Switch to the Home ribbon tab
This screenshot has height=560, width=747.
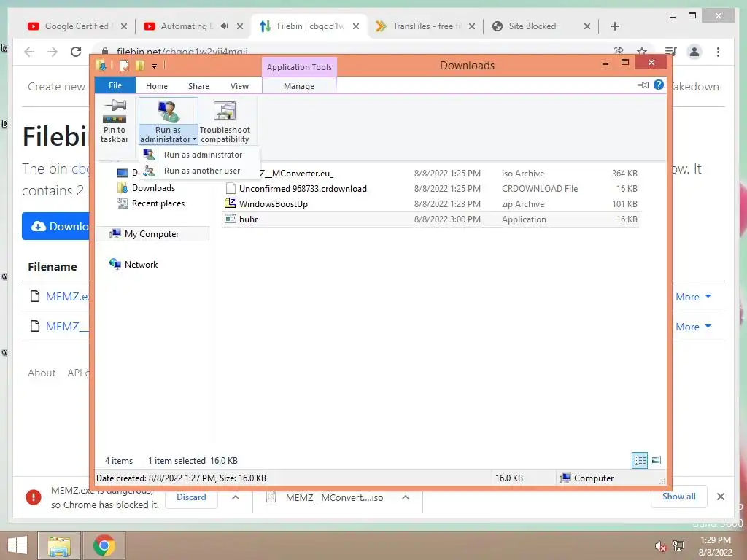point(157,86)
